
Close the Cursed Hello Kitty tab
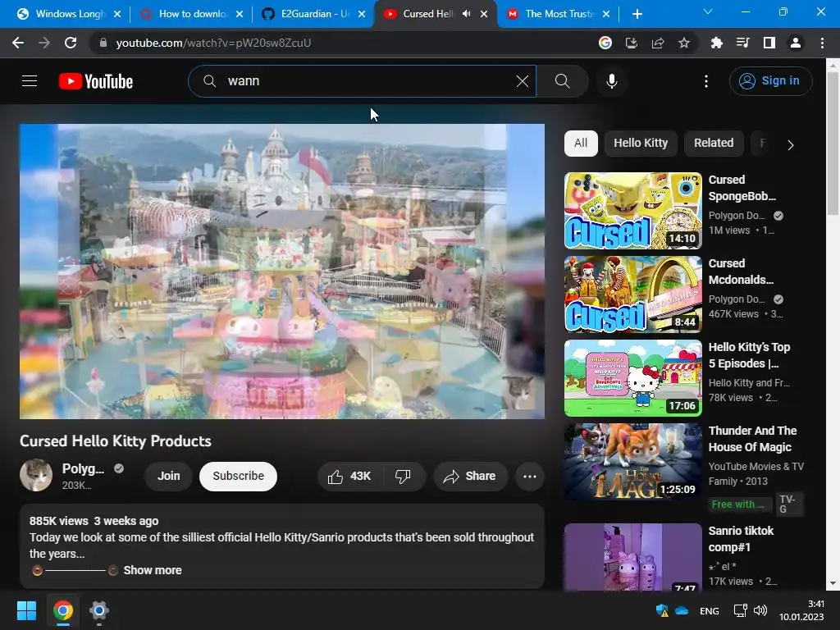484,14
